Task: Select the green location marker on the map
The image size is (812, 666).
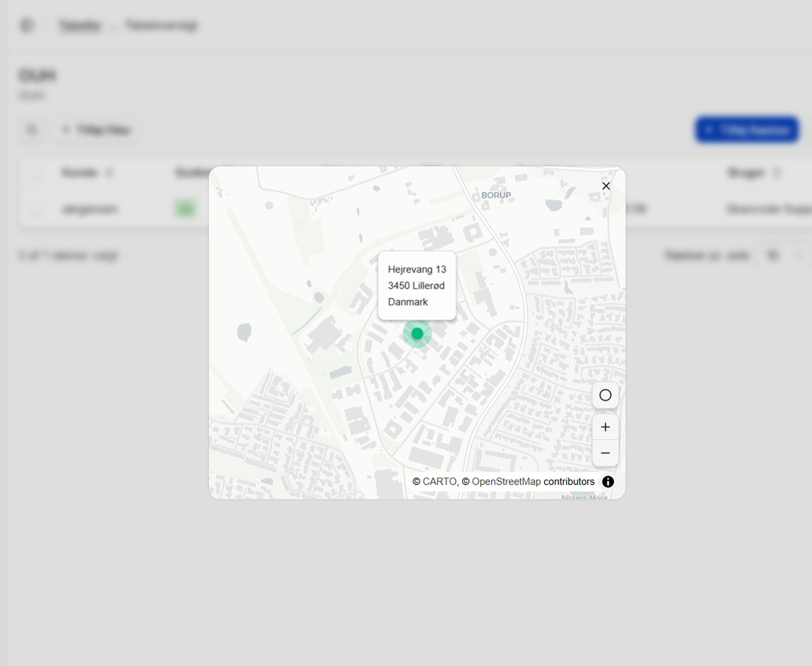Action: [x=417, y=333]
